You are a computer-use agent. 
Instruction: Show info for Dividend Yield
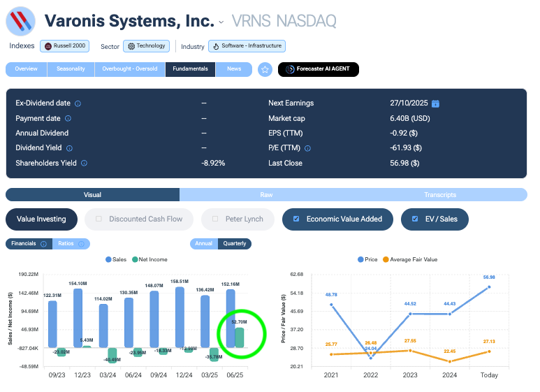(x=69, y=148)
